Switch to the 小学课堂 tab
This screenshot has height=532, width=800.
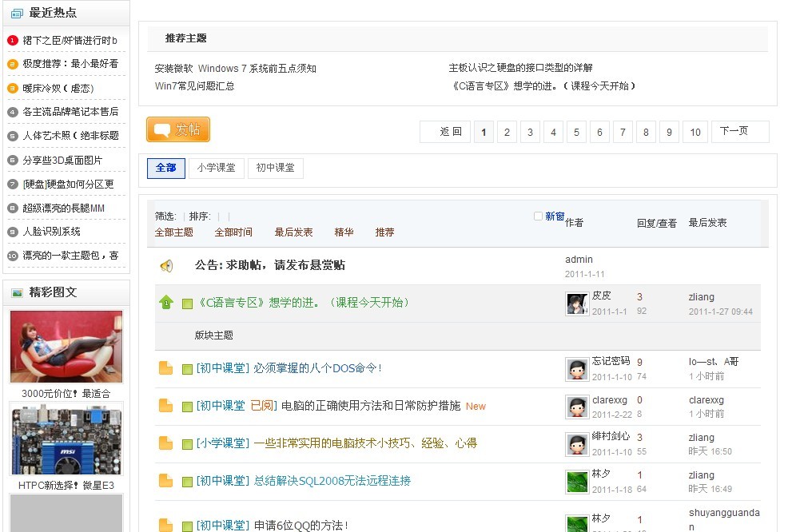coord(216,169)
